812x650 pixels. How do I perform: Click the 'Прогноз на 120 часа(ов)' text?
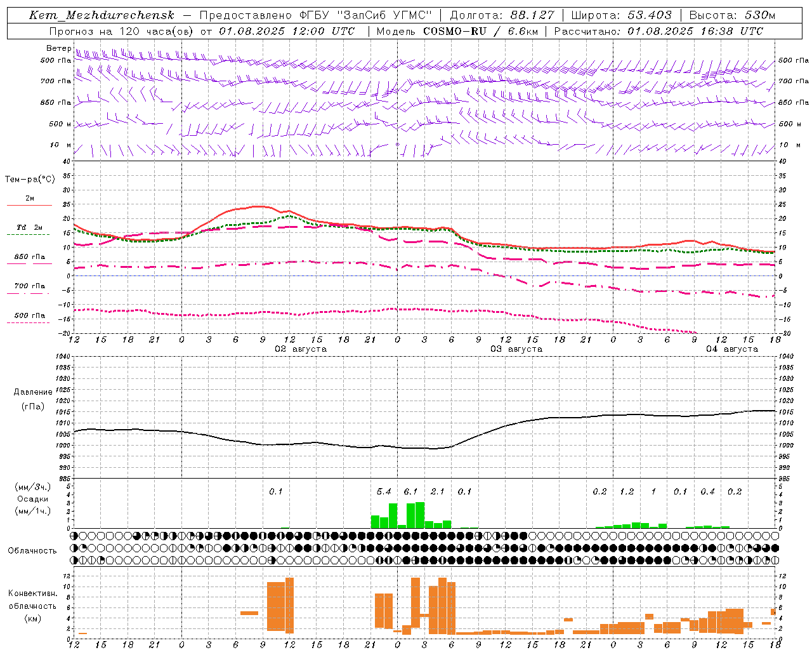(122, 31)
